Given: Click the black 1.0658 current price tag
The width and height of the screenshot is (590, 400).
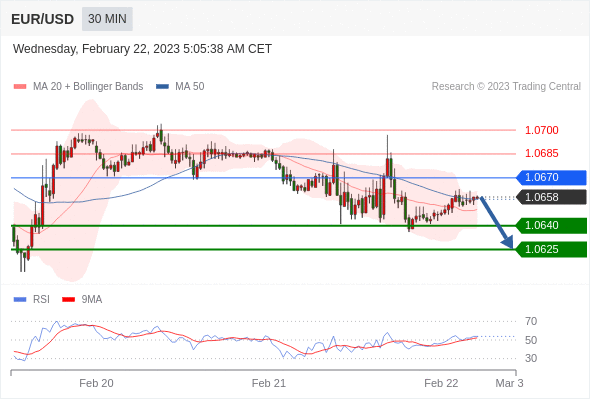Looking at the screenshot, I should click(x=551, y=198).
